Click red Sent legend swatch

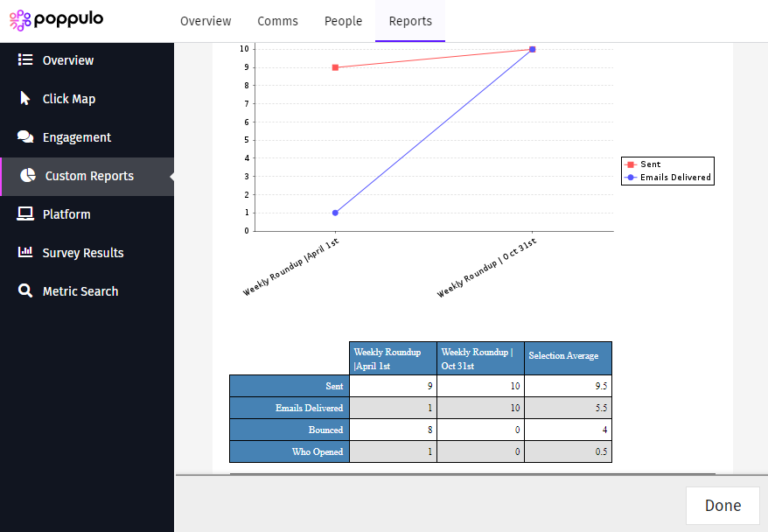click(x=630, y=164)
